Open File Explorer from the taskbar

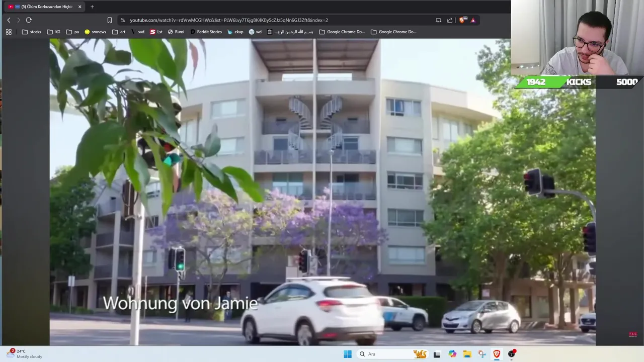467,354
